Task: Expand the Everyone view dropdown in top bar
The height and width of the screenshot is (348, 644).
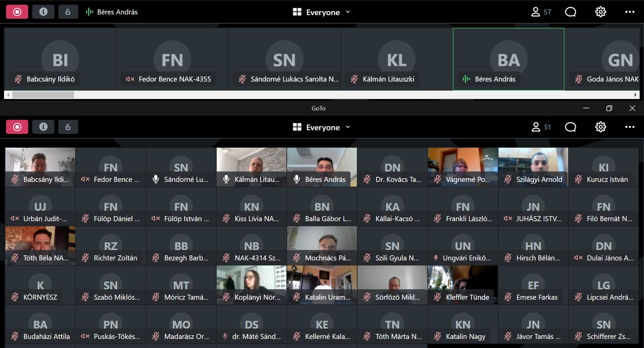Action: [x=321, y=12]
